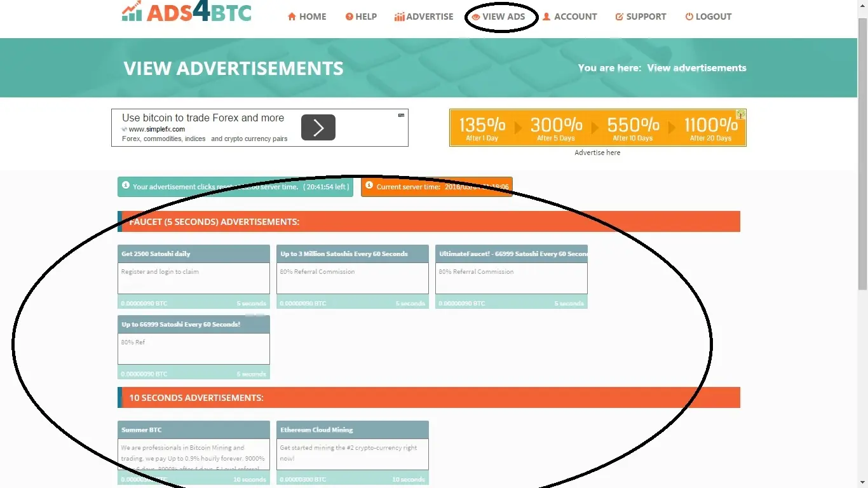
Task: Select the VIEW ADS menu item
Action: point(499,17)
